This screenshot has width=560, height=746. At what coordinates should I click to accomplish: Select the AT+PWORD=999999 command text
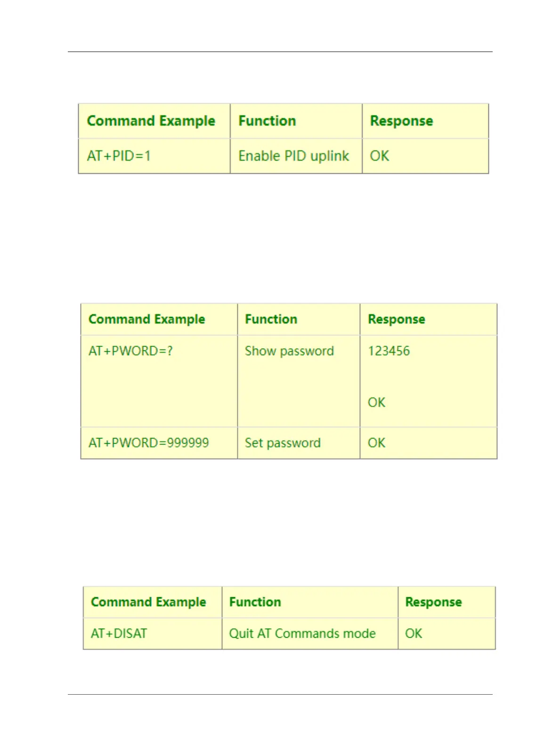149,443
